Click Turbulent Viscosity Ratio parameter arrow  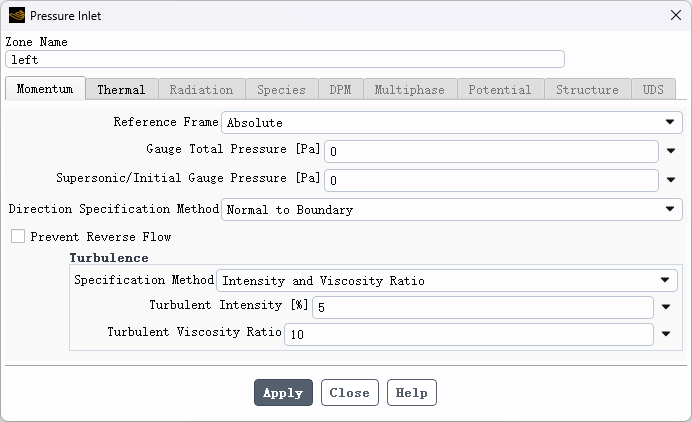(666, 334)
